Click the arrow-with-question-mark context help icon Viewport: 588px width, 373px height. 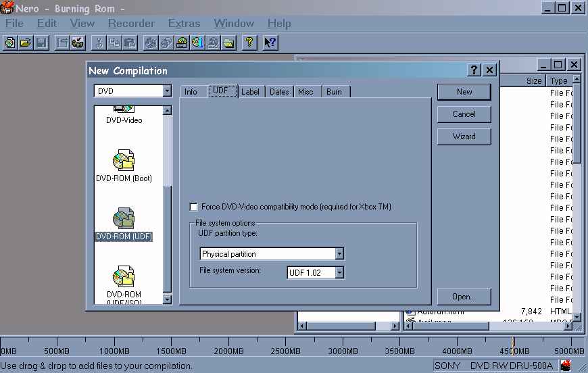(270, 43)
